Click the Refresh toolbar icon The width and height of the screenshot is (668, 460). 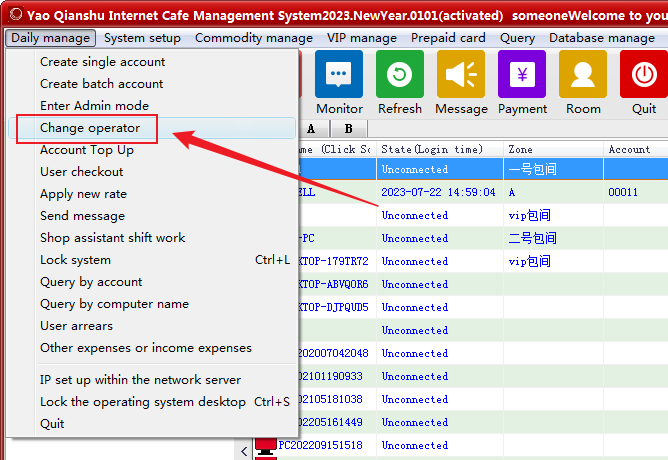tap(400, 75)
